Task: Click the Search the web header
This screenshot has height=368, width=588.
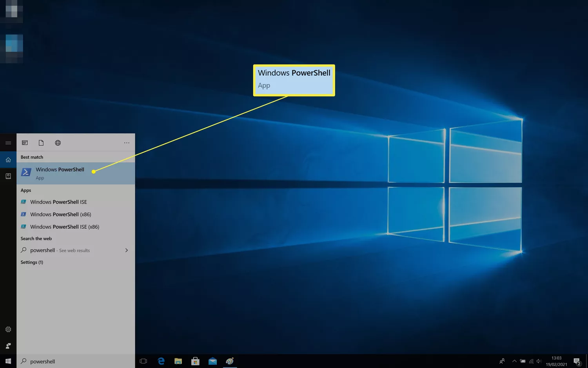Action: click(36, 239)
